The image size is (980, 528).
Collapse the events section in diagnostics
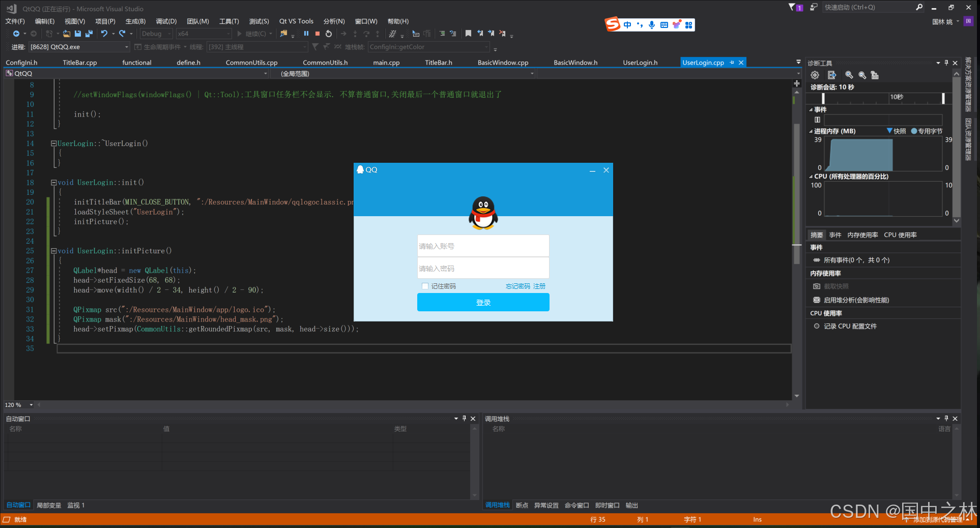(811, 110)
